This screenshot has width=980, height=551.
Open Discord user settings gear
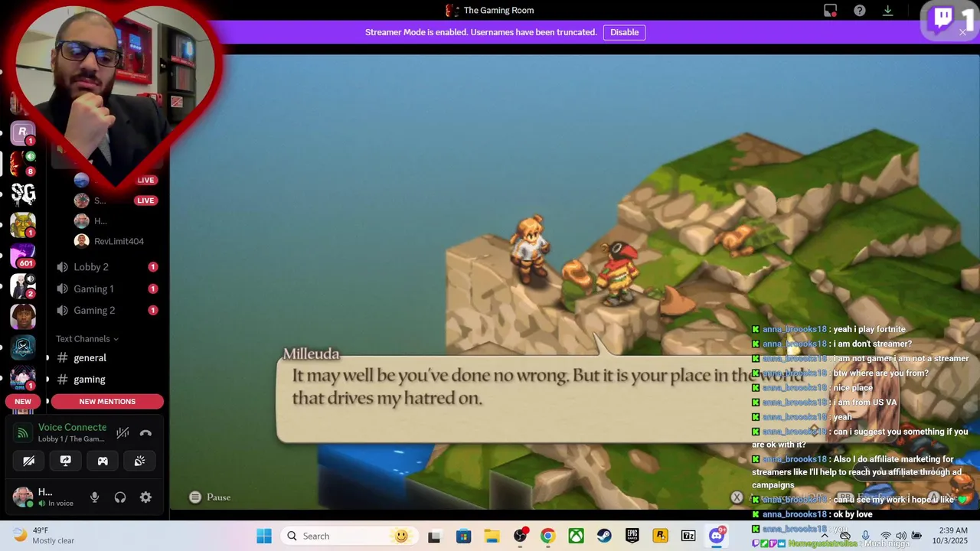point(145,497)
